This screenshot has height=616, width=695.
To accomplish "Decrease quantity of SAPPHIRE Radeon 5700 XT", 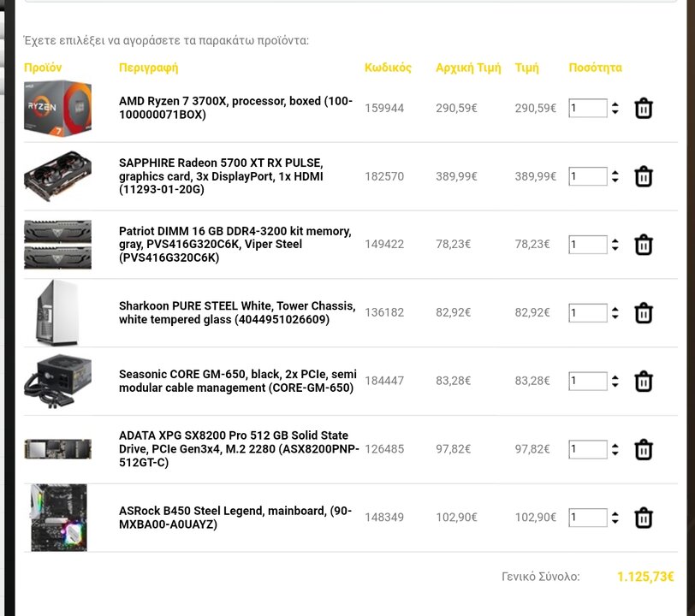I will (x=615, y=181).
